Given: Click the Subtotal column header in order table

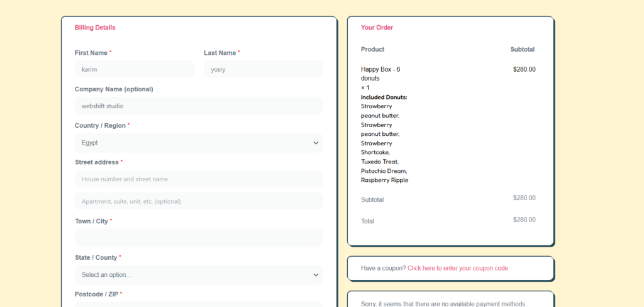Looking at the screenshot, I should point(522,49).
